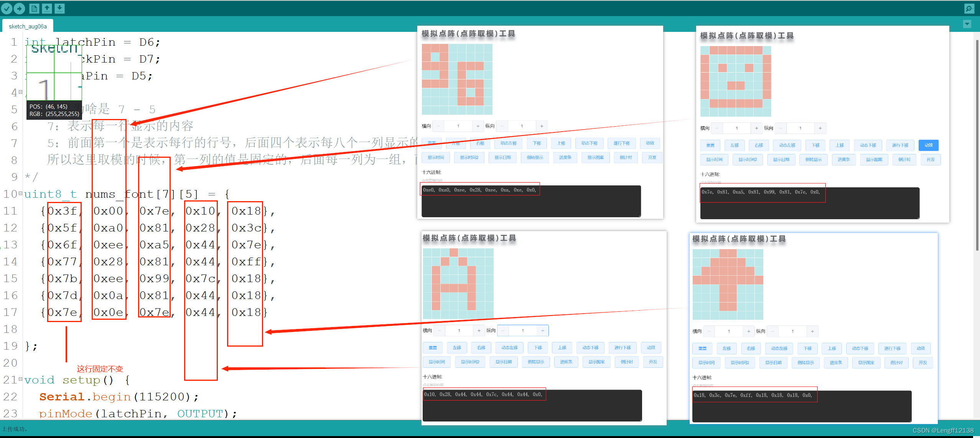Image resolution: width=980 pixels, height=438 pixels.
Task: Click the Open sketch up-arrow icon
Action: [x=47, y=8]
